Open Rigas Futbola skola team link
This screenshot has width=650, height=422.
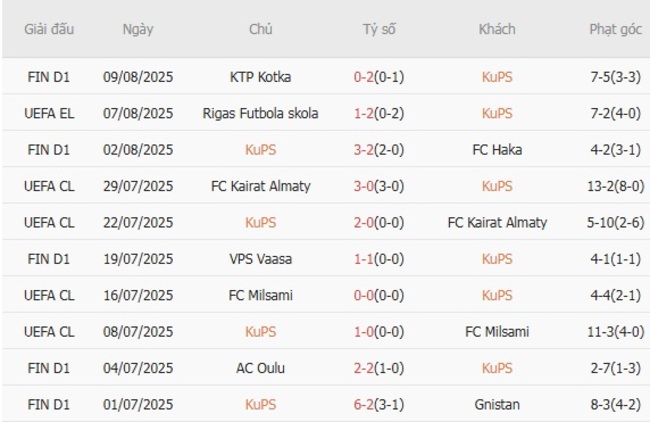[260, 113]
